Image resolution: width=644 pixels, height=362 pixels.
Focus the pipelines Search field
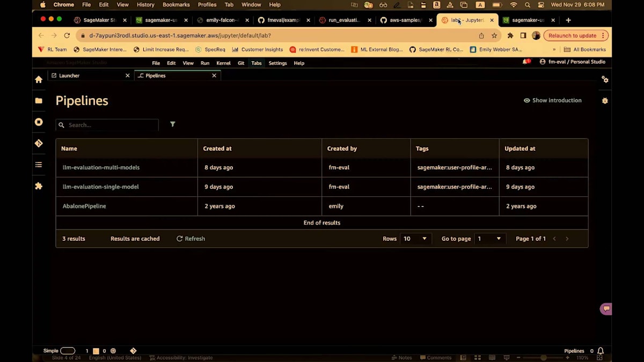click(x=107, y=125)
